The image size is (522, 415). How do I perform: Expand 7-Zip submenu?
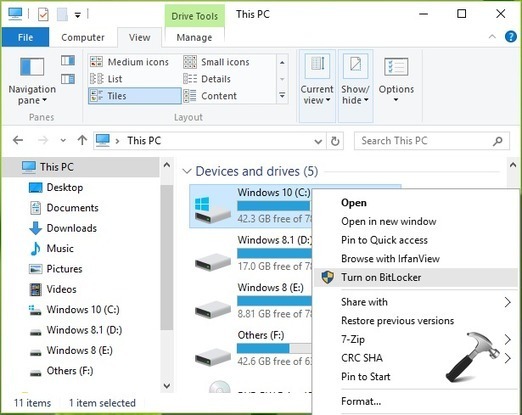pos(416,339)
